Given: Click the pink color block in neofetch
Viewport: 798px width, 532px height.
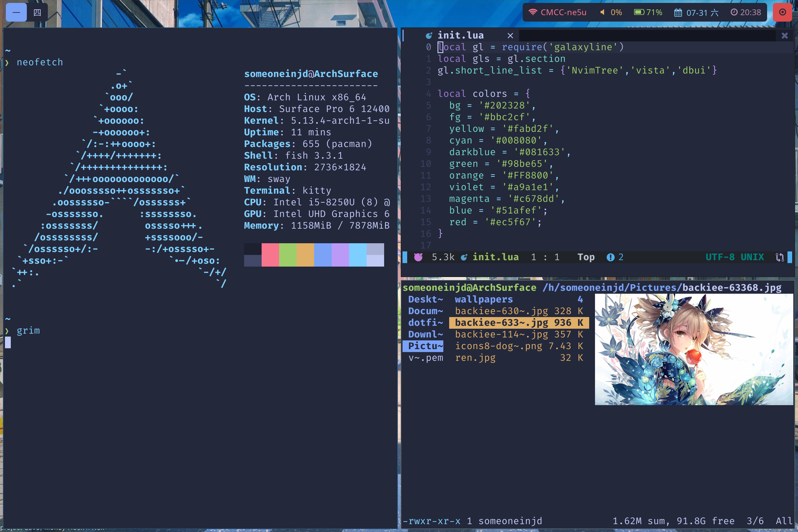Looking at the screenshot, I should pyautogui.click(x=270, y=254).
